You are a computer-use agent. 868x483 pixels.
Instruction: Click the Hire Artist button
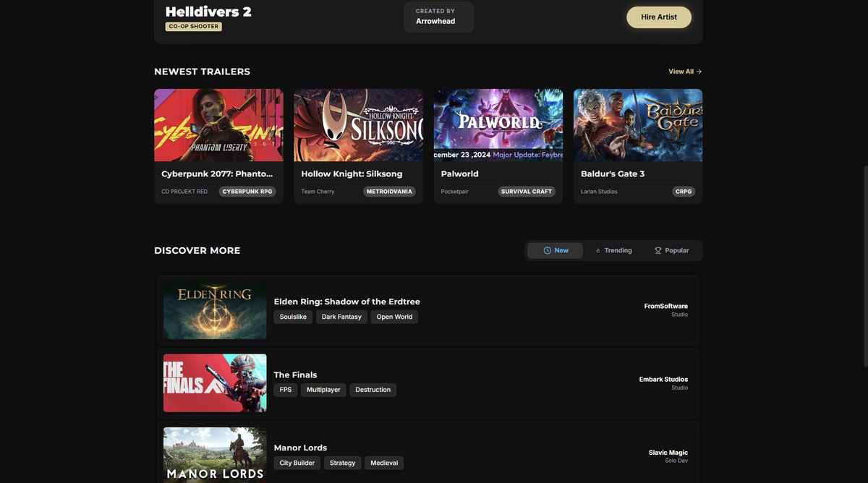[x=658, y=17]
